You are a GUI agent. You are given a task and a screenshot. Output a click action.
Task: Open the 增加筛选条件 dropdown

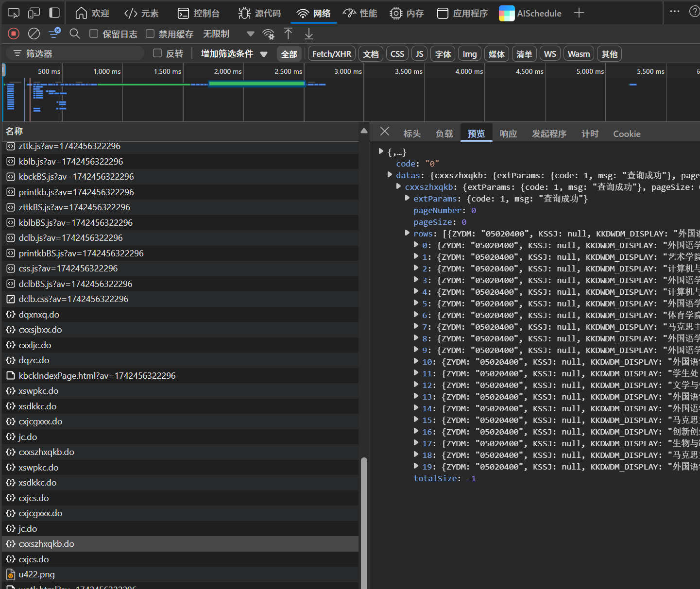click(x=234, y=53)
